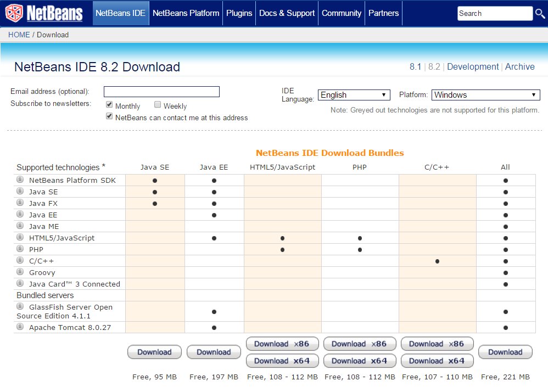The width and height of the screenshot is (548, 392).
Task: Open the 8.1 version link
Action: [415, 67]
